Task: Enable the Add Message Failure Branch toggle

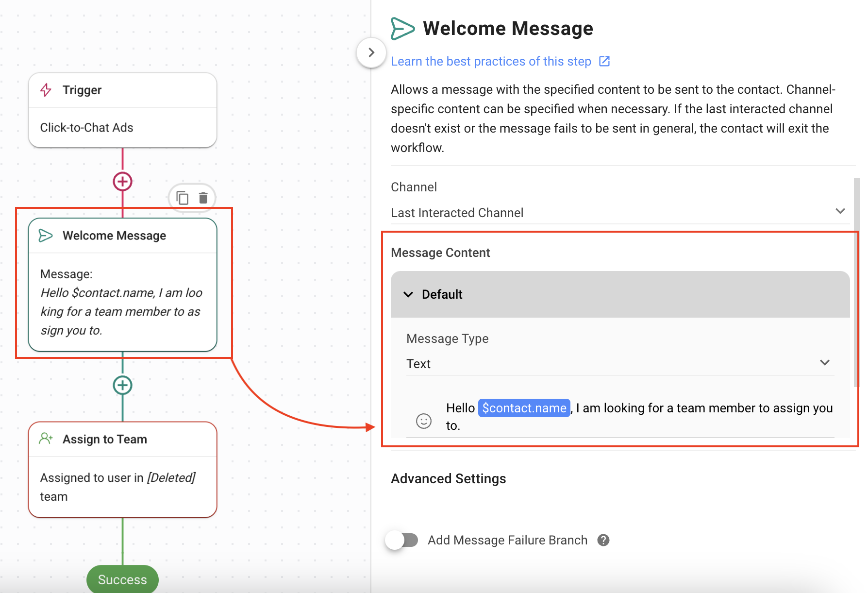Action: [403, 540]
